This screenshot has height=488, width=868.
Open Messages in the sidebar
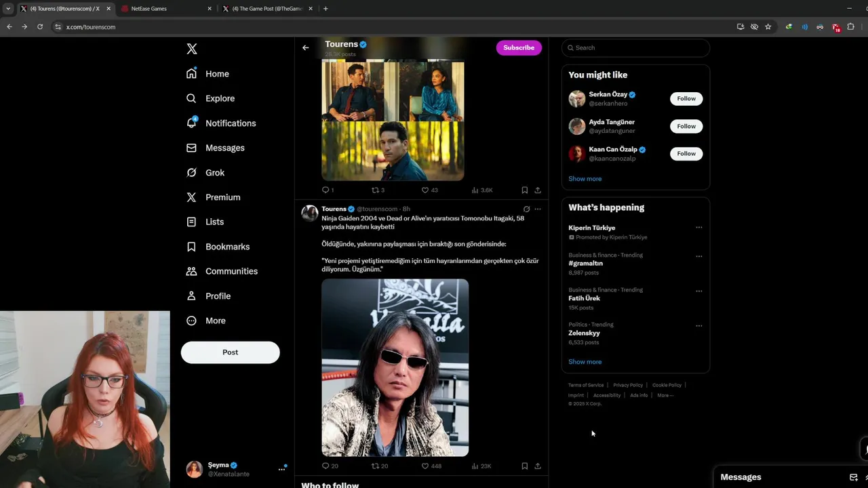pyautogui.click(x=216, y=148)
